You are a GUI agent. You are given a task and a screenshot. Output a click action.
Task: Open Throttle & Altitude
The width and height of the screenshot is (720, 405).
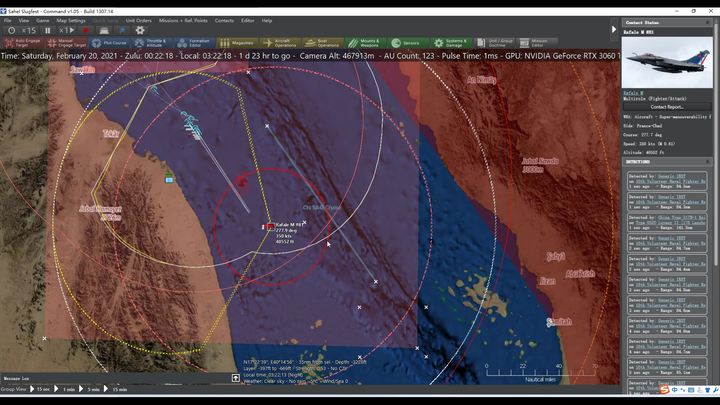pyautogui.click(x=152, y=43)
